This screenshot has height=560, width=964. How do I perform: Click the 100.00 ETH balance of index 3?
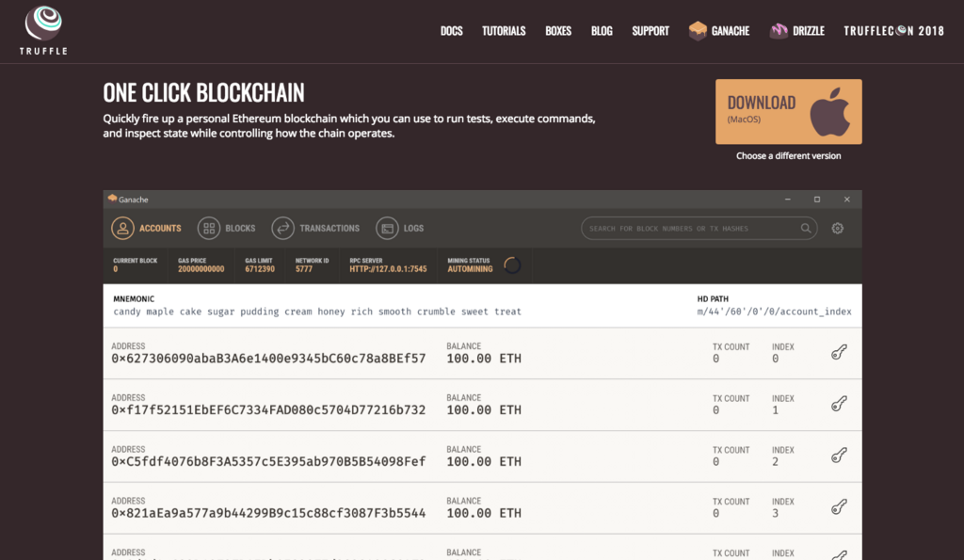click(x=484, y=513)
